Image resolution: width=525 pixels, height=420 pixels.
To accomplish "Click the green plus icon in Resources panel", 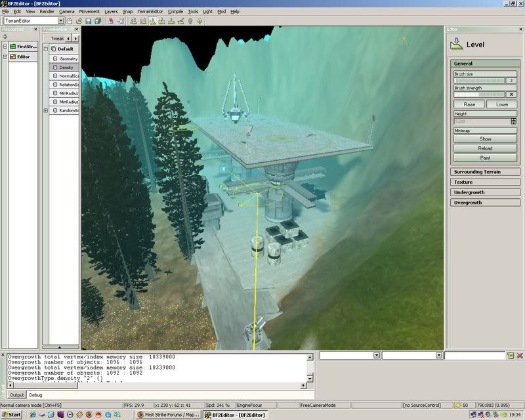I will (x=5, y=37).
